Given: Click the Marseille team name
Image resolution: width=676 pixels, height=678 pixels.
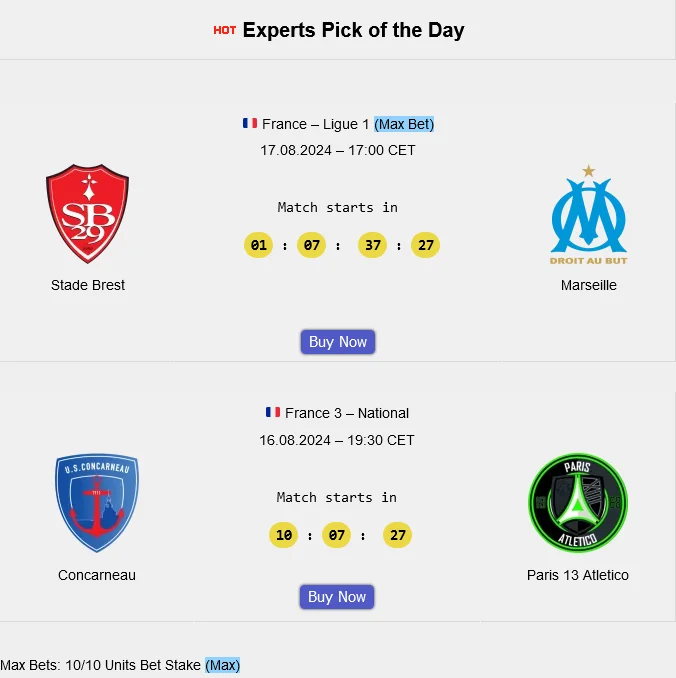Looking at the screenshot, I should tap(589, 285).
